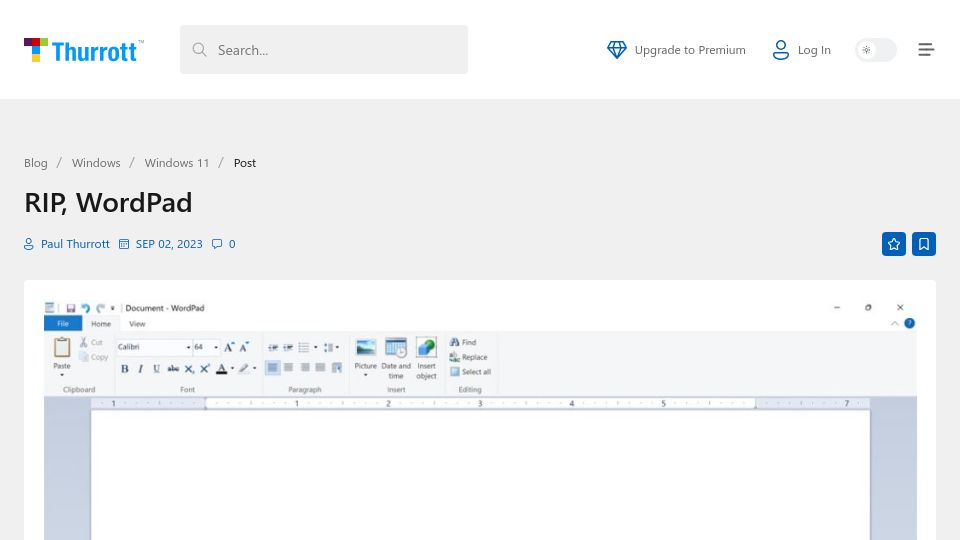The width and height of the screenshot is (960, 540).
Task: Click the bookmark save button
Action: [924, 244]
